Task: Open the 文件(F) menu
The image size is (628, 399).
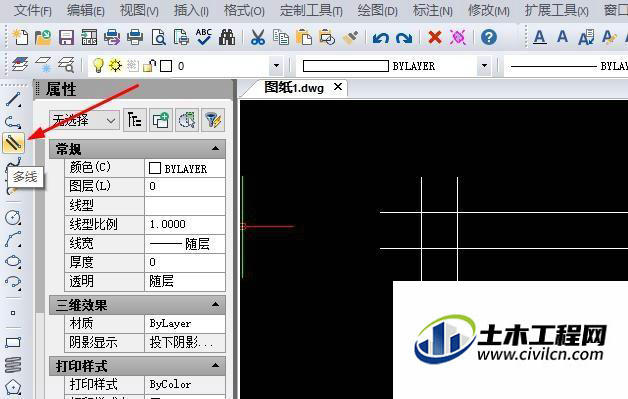Action: tap(33, 10)
